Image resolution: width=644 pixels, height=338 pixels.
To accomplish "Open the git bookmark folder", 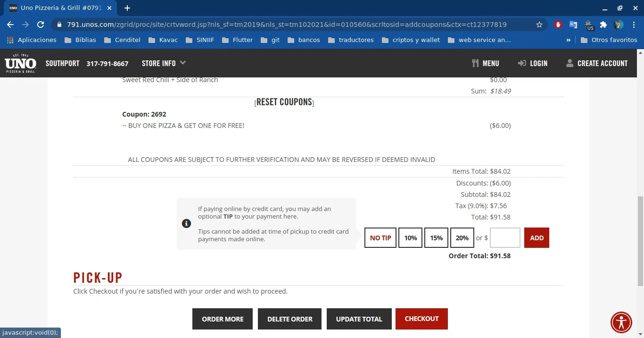I will (270, 40).
